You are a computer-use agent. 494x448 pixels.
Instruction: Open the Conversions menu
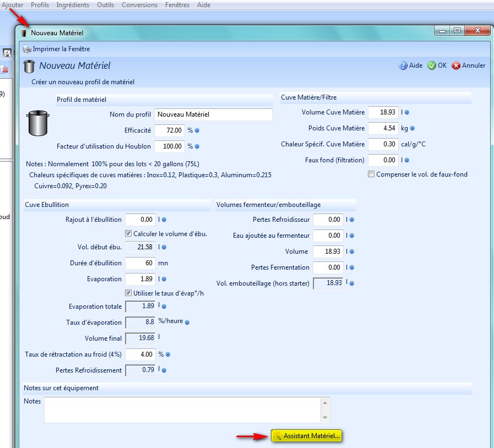click(x=139, y=5)
